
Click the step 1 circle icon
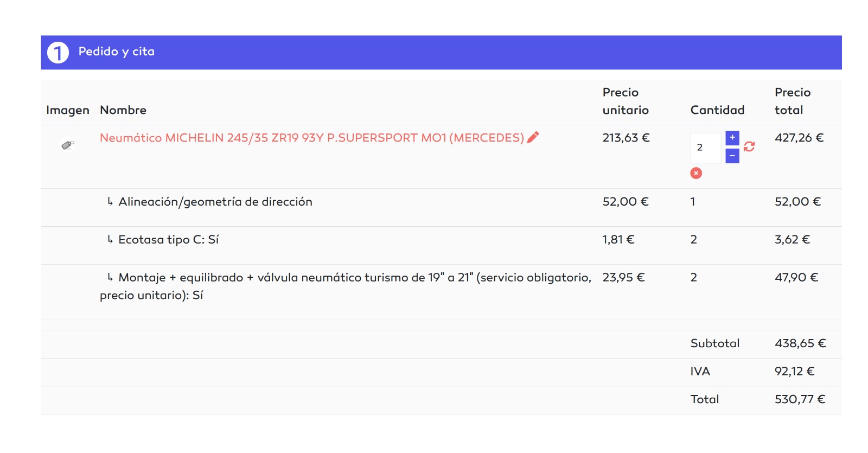[58, 53]
